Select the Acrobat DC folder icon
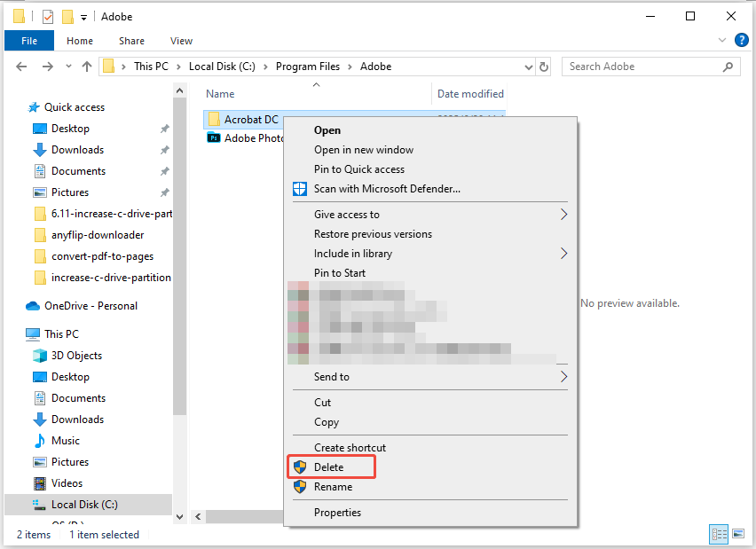Viewport: 756px width, 549px height. tap(214, 119)
